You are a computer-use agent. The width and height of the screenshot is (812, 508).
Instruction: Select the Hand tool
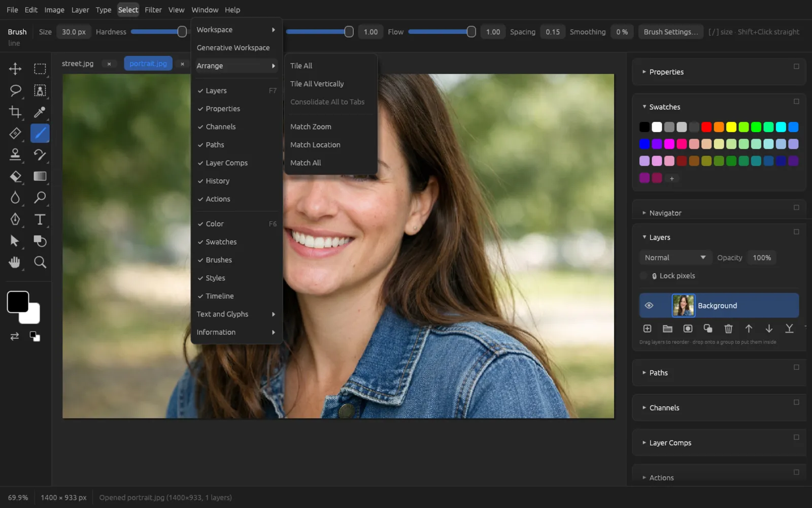(x=15, y=262)
